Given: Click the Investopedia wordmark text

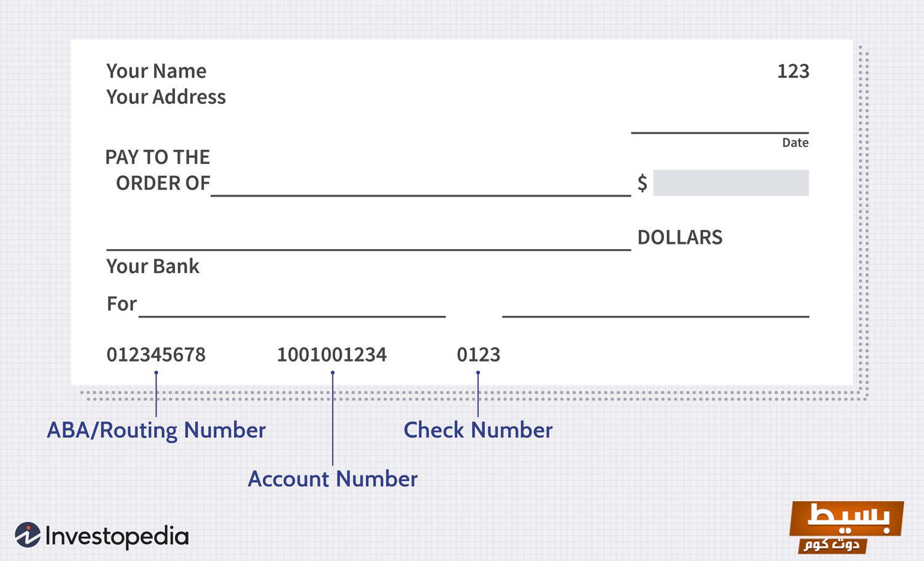Looking at the screenshot, I should (117, 536).
